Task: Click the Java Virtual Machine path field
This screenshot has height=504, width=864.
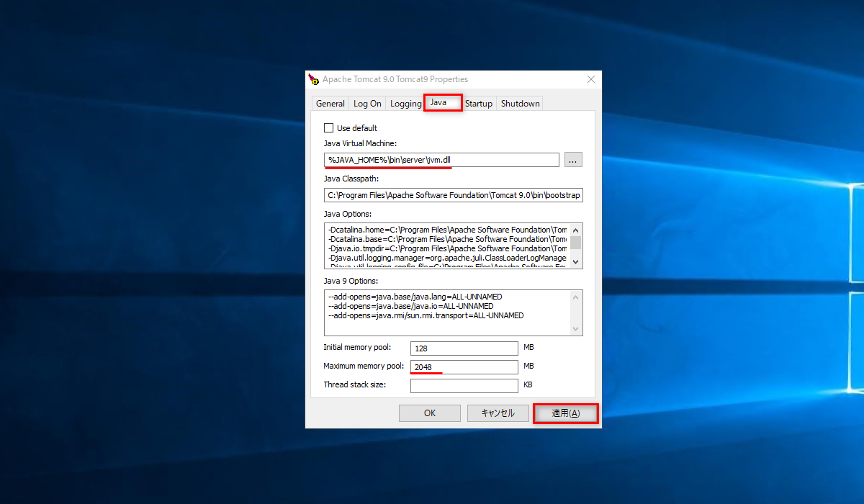Action: (441, 160)
